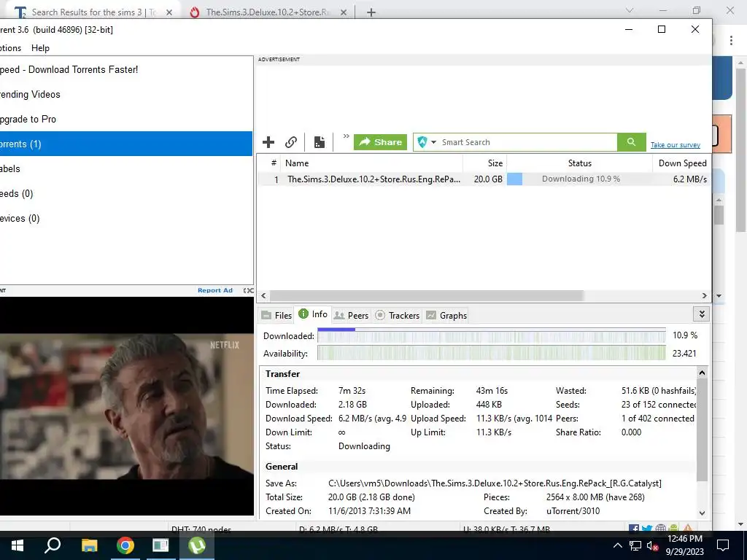Screen dimensions: 747x560
Task: Select Torrents (1) in sidebar
Action: [125, 144]
